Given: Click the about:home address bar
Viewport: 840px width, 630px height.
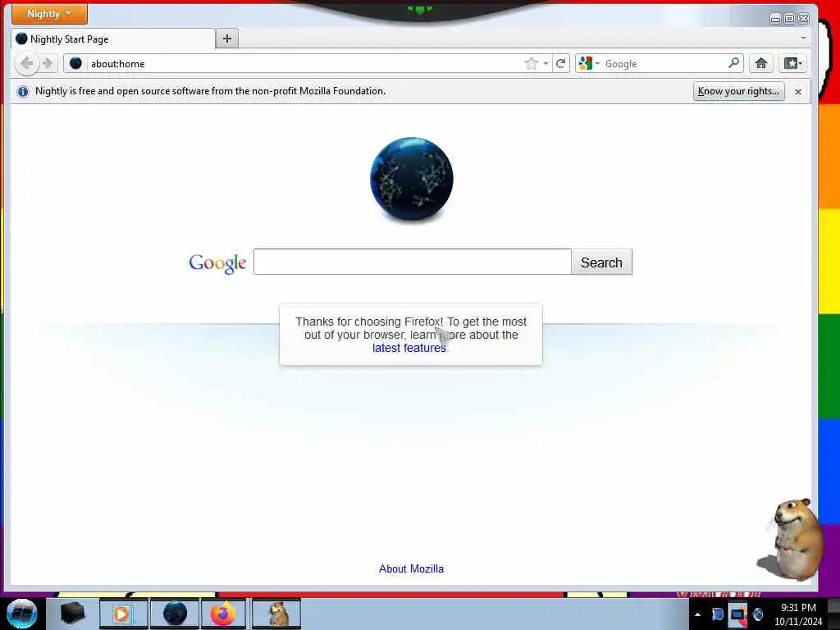Looking at the screenshot, I should pyautogui.click(x=305, y=64).
